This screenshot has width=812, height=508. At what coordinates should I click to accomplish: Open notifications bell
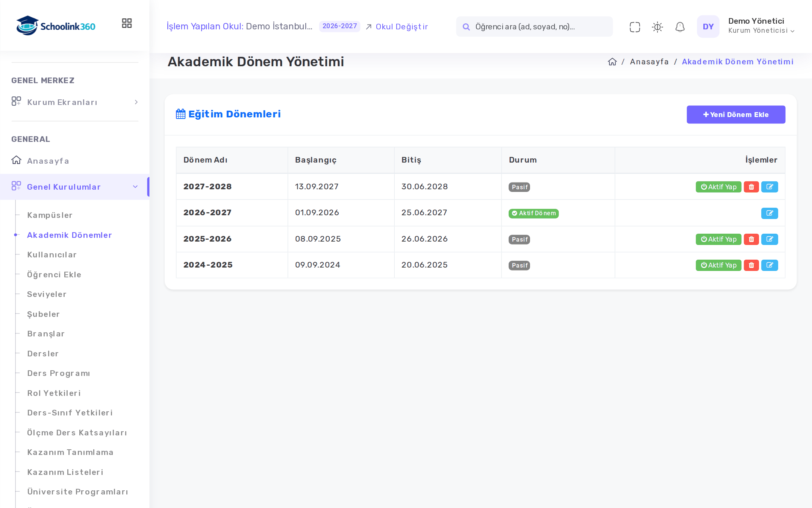coord(680,27)
